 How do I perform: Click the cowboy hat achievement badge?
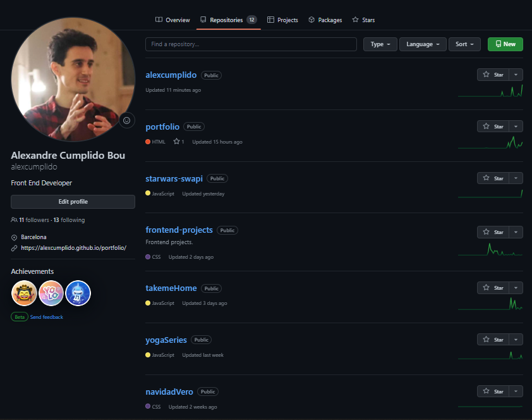click(24, 293)
